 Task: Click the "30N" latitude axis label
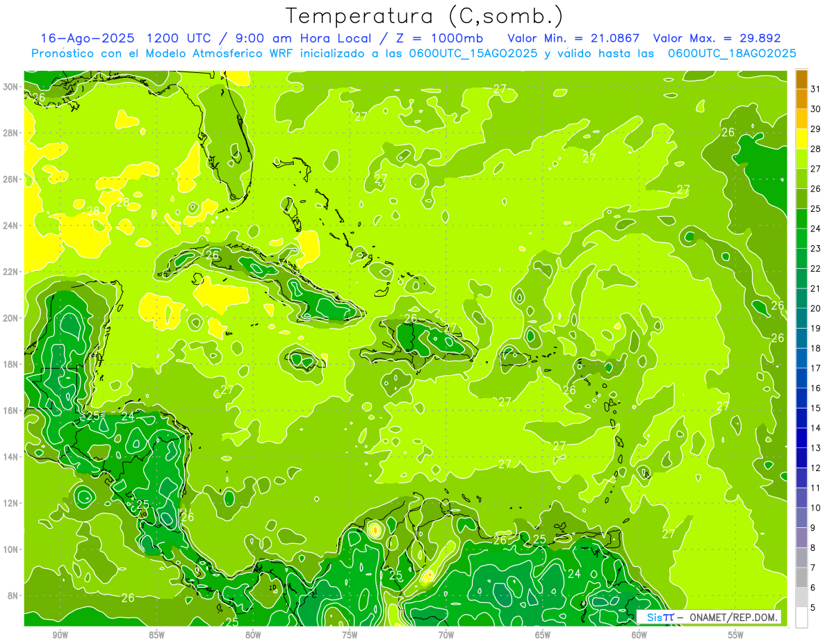(11, 86)
